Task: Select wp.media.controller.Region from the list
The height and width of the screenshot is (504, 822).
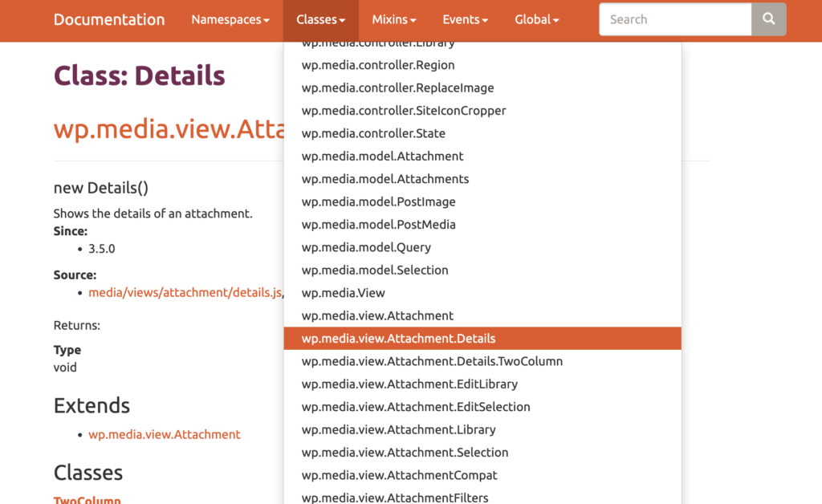Action: click(378, 65)
